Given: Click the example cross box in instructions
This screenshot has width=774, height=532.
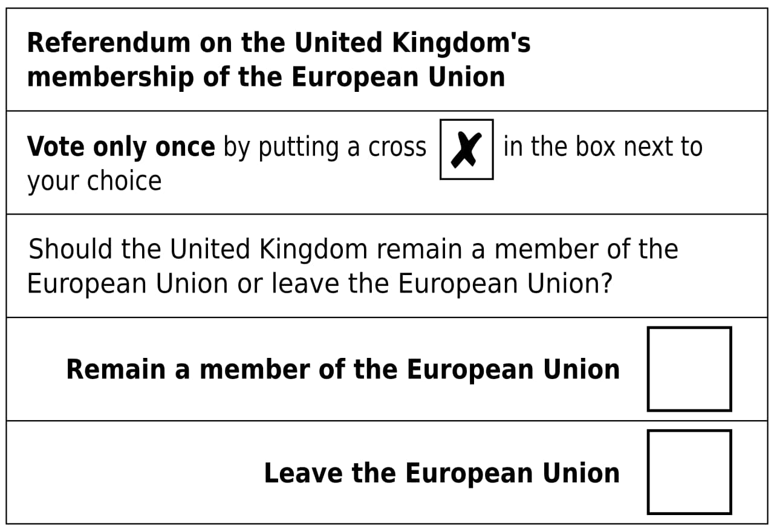Looking at the screenshot, I should click(466, 149).
